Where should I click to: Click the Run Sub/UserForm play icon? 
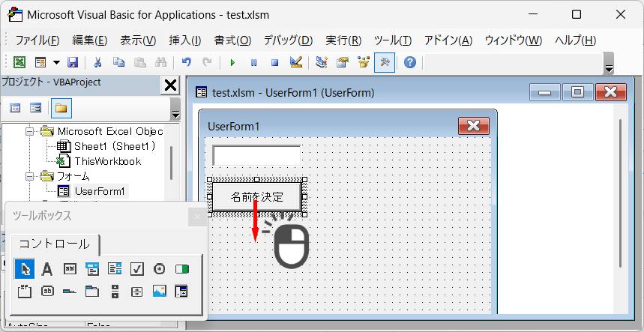[x=233, y=62]
